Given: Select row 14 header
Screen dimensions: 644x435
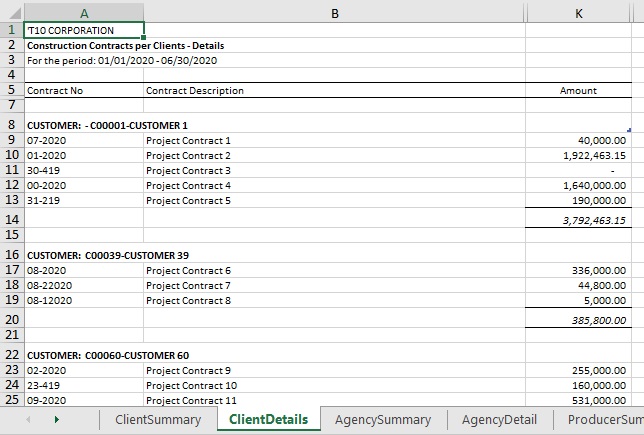Looking at the screenshot, I should tap(11, 219).
